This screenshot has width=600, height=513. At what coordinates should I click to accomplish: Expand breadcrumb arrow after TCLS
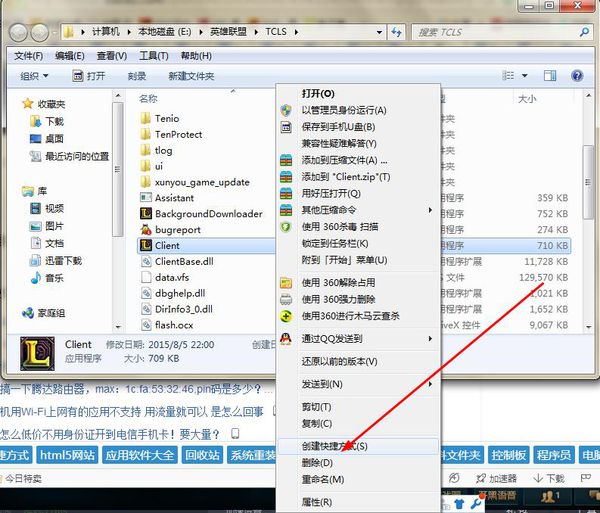click(x=296, y=32)
